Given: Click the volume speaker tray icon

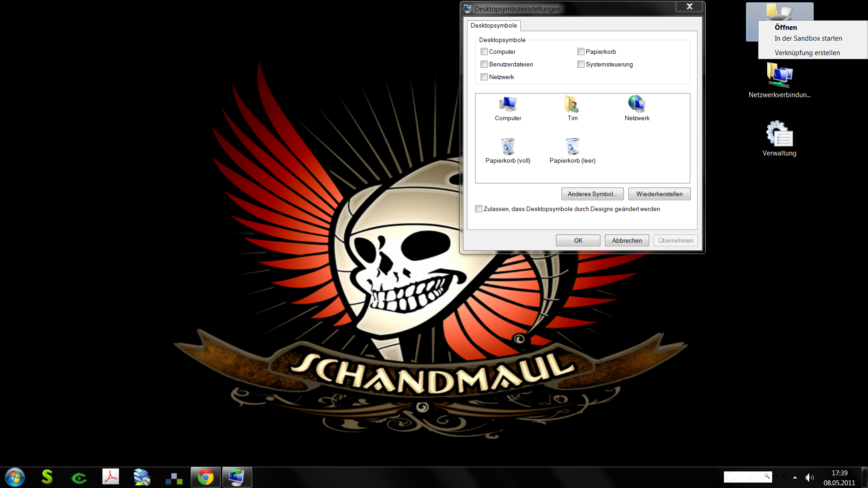Looking at the screenshot, I should 809,478.
